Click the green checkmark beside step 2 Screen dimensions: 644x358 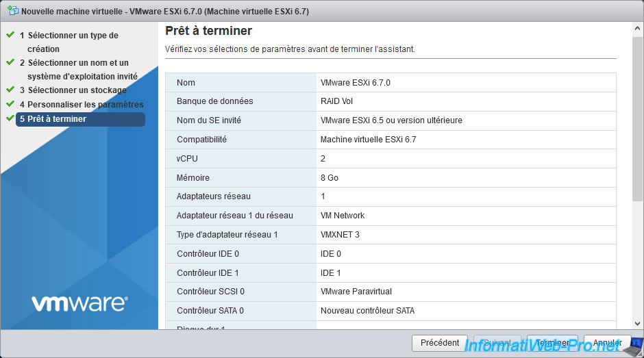click(10, 62)
